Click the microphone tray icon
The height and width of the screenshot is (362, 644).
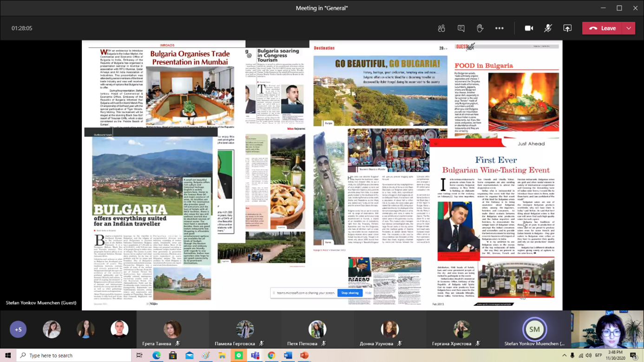click(572, 356)
